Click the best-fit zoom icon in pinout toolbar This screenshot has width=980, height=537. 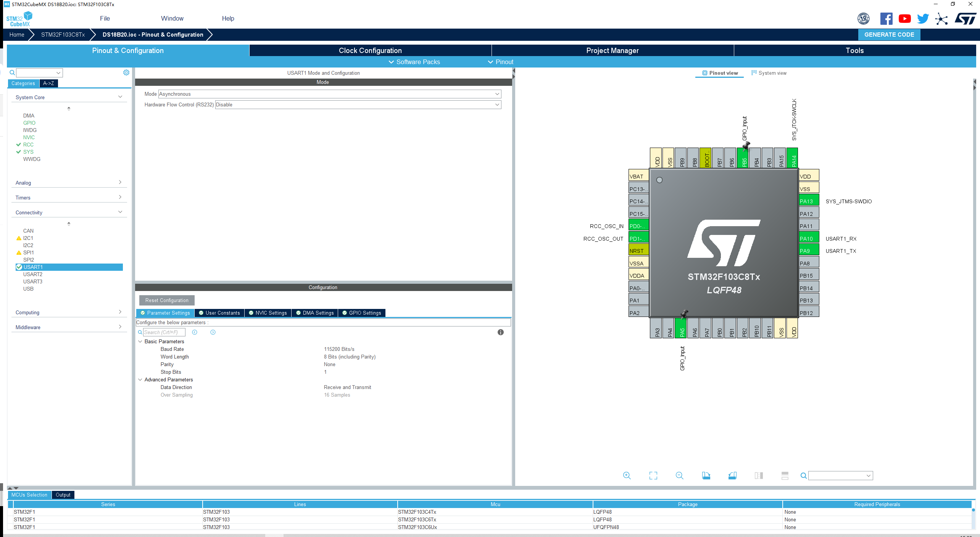point(653,476)
